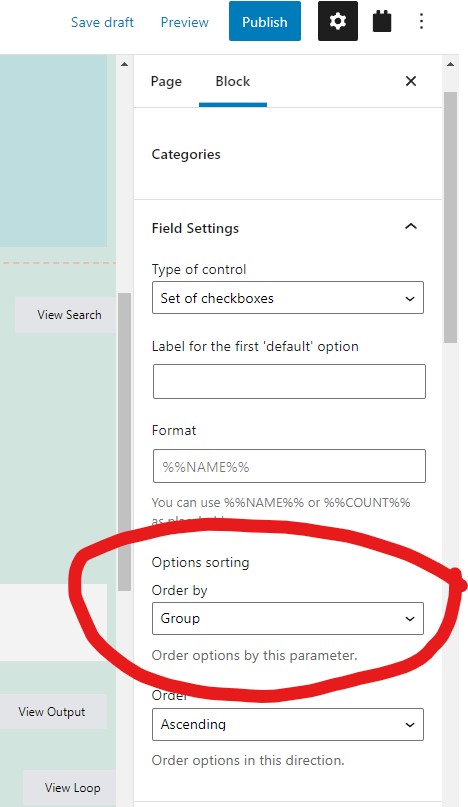468x807 pixels.
Task: Click Save draft
Action: point(102,22)
